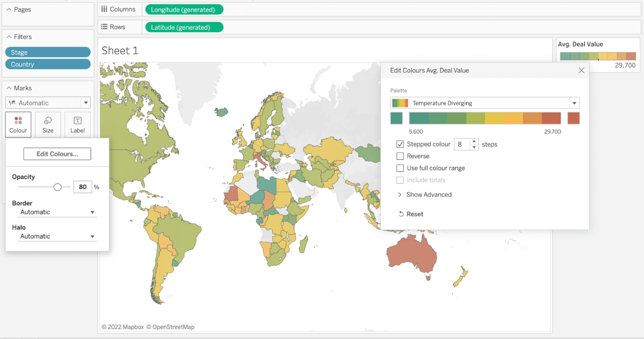Viewport: 644px width, 339px height.
Task: Open the Colour settings on the Marks card
Action: click(x=18, y=124)
